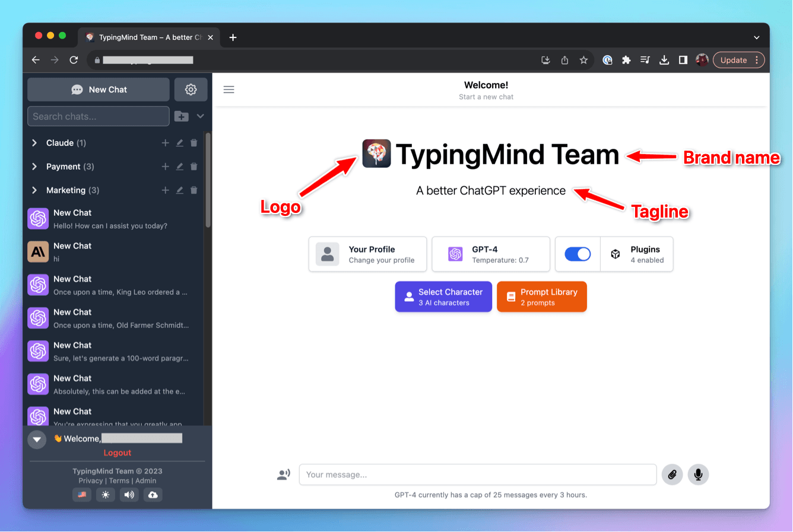Toggle the Plugins switch
This screenshot has width=793, height=532.
pos(578,254)
